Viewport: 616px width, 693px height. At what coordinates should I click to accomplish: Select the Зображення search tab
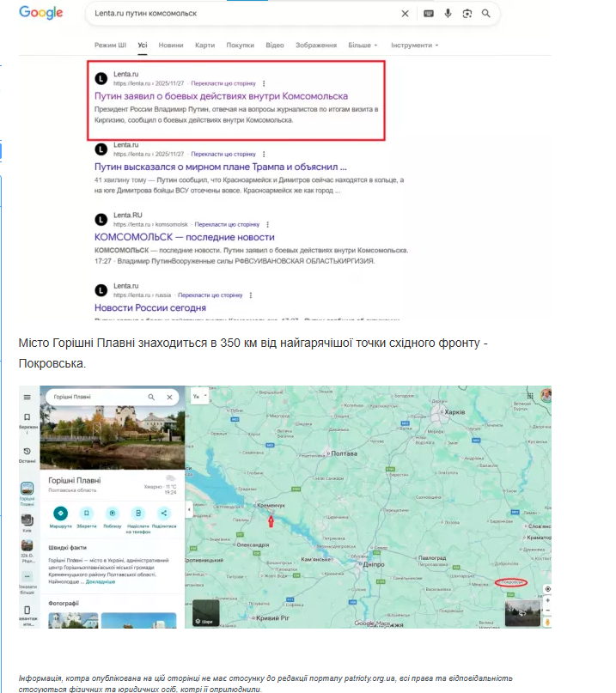(x=315, y=45)
